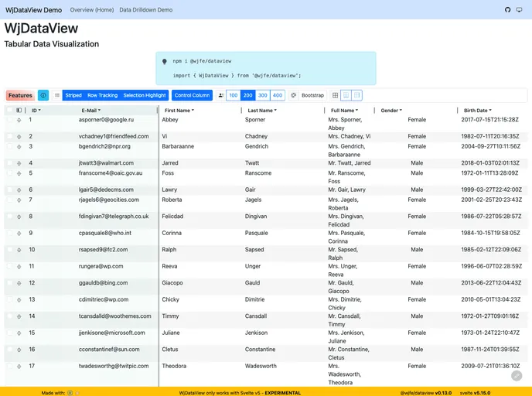Check the checkbox for row 8

click(9, 216)
